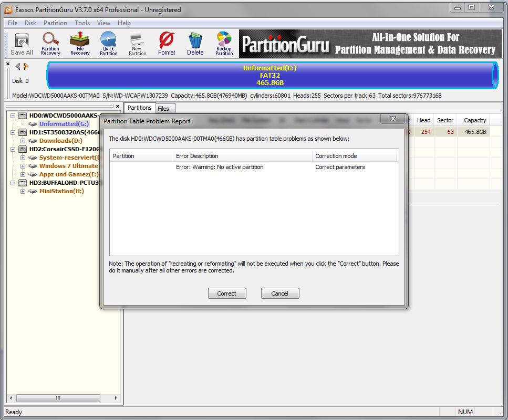Open the Partition menu
Viewport: 508px width, 420px height.
point(55,23)
